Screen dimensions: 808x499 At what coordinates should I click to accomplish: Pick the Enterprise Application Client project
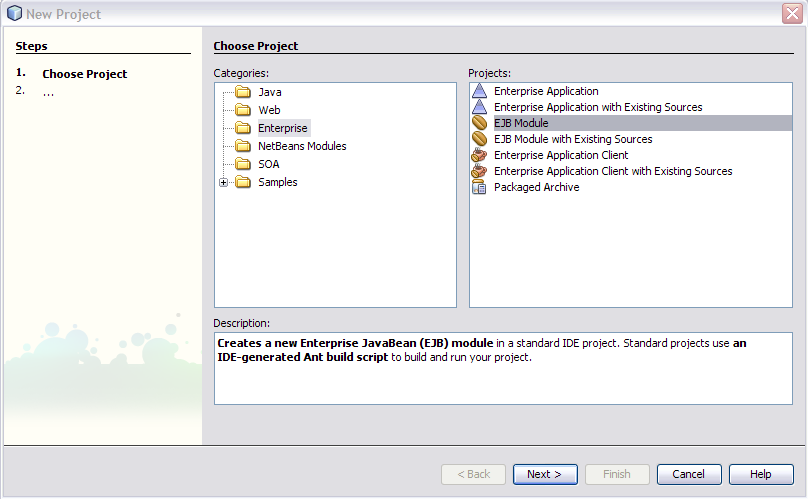click(561, 155)
